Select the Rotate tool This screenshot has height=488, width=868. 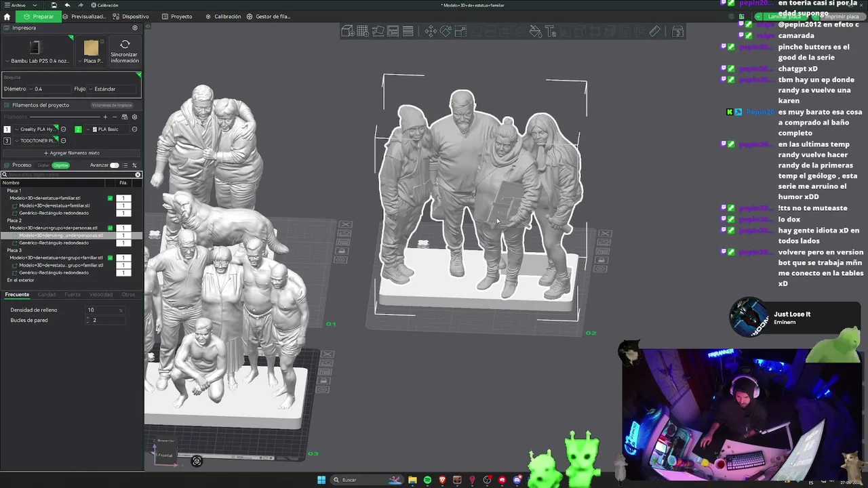point(446,31)
